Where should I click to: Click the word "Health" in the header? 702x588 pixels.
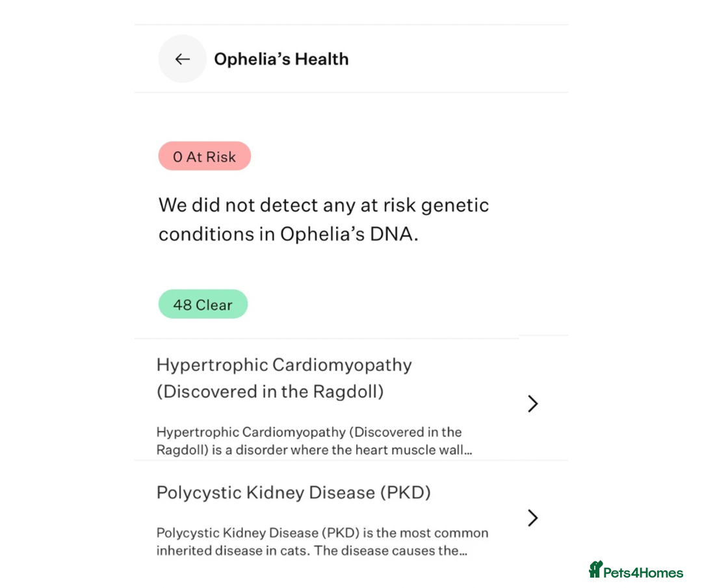point(322,59)
